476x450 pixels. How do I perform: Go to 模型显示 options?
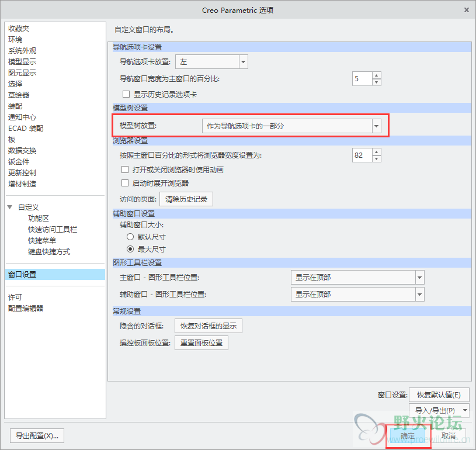pyautogui.click(x=22, y=62)
